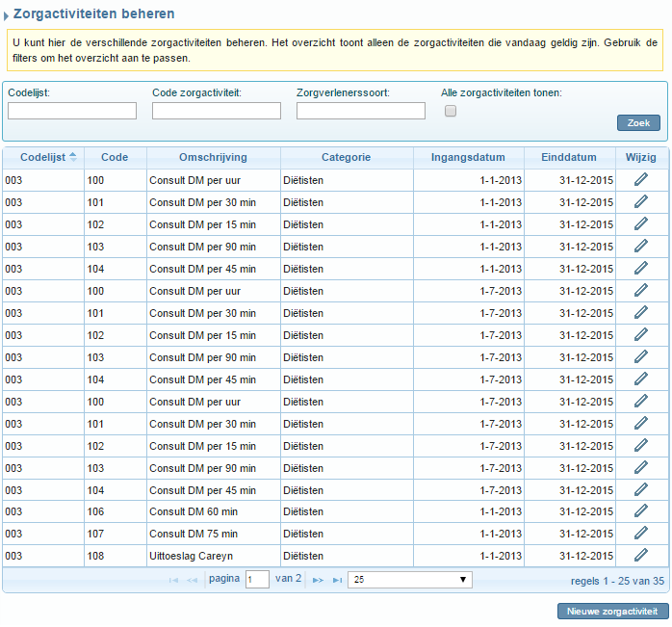Sort by the Codelijst column header
This screenshot has width=672, height=627.
tap(43, 157)
